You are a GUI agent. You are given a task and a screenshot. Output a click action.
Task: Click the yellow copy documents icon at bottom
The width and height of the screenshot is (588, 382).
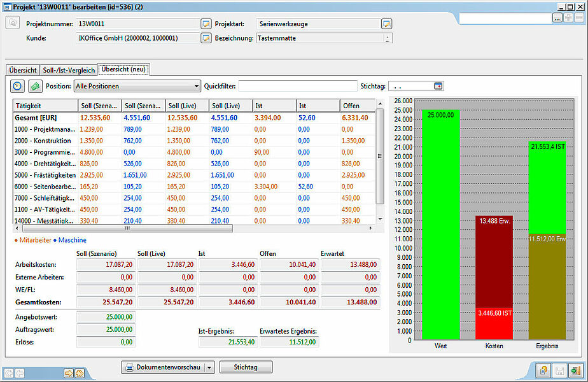(x=543, y=371)
